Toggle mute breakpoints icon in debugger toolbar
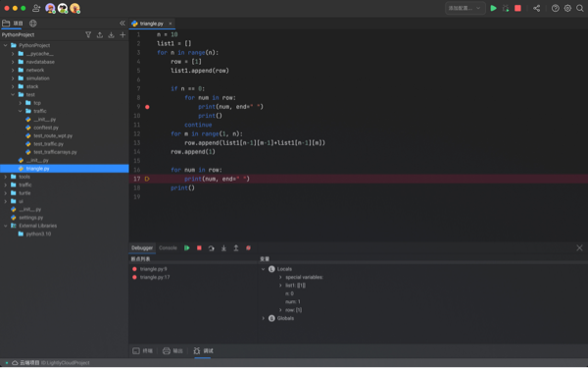 coord(248,248)
